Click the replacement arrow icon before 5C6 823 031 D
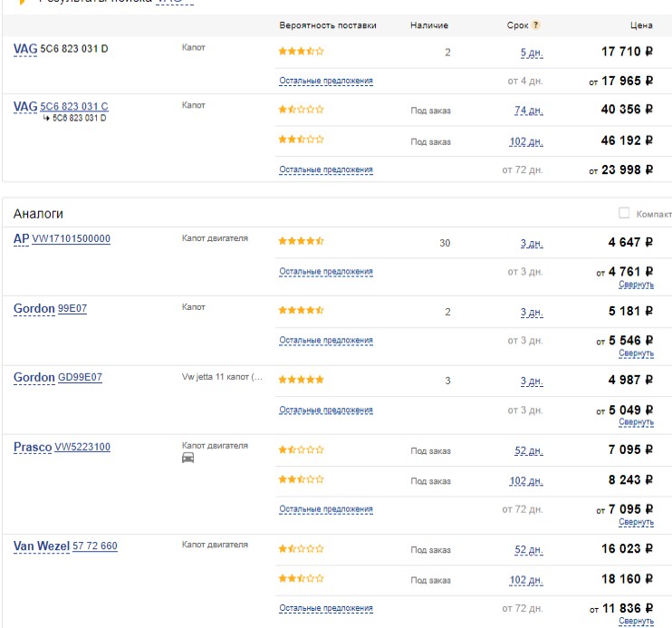Viewport: 672px width, 628px height. tap(46, 118)
